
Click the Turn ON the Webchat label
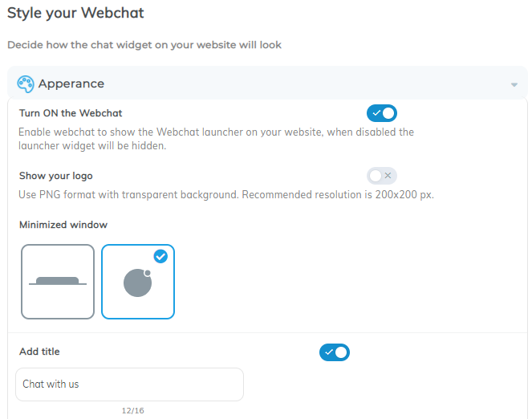[71, 113]
